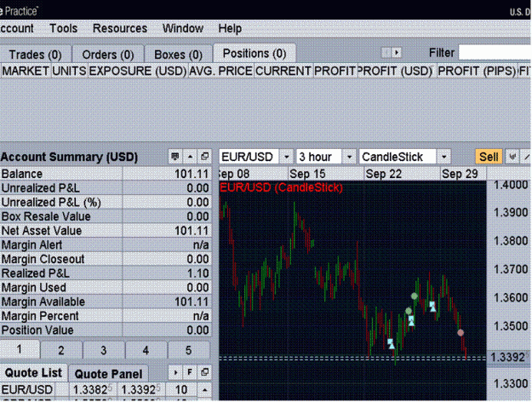This screenshot has height=402, width=532.
Task: Detach the Quote List panel into a window
Action: [204, 372]
